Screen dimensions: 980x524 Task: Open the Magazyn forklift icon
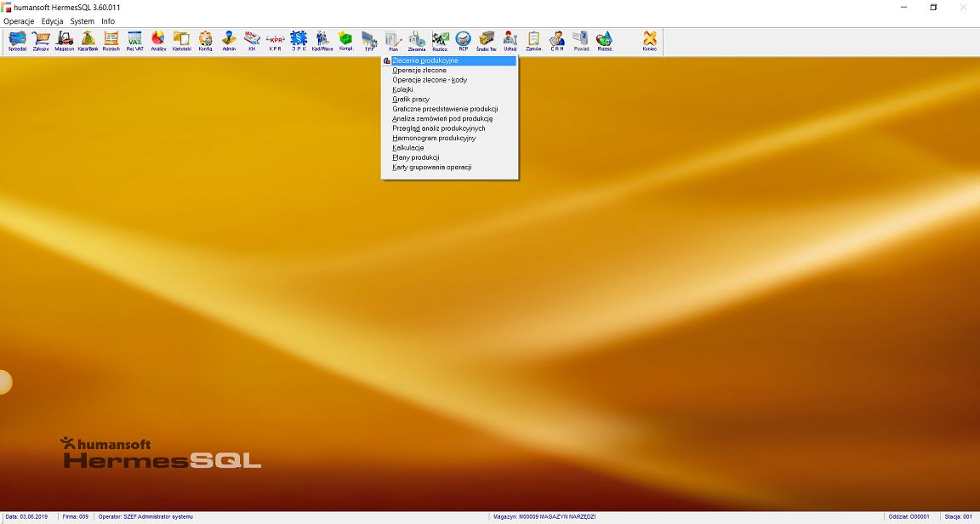point(65,42)
